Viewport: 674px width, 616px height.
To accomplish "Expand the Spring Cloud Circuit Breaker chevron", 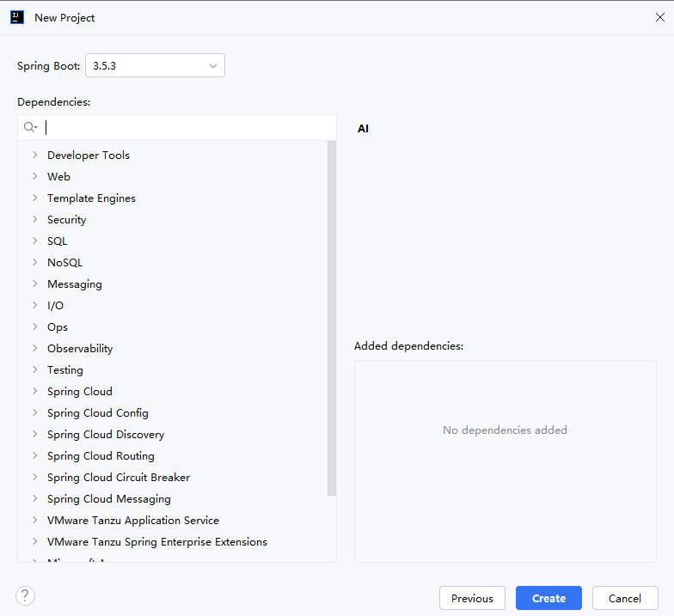I will tap(34, 477).
